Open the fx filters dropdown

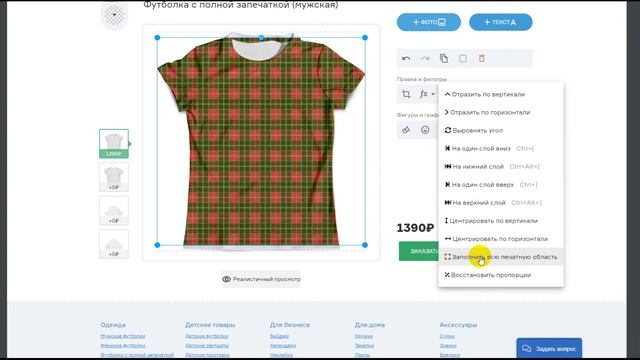click(x=427, y=94)
